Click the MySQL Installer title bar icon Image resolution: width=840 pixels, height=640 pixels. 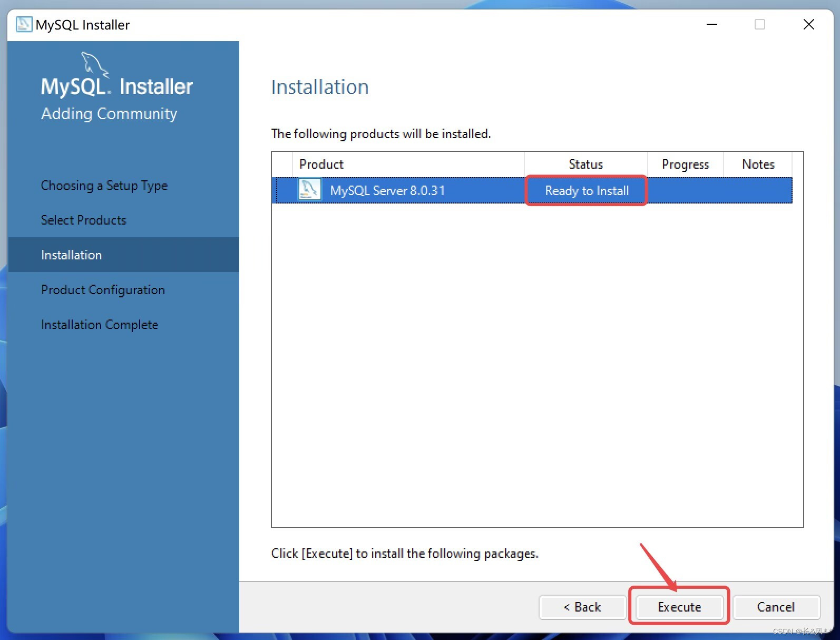(x=24, y=25)
